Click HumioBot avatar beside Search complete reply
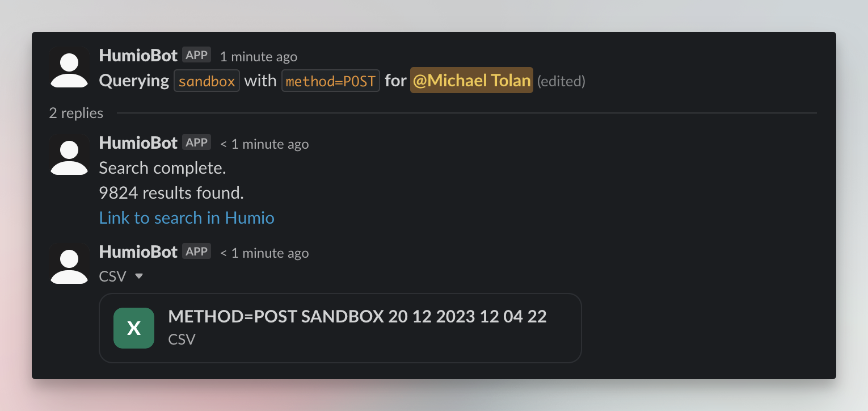 69,155
